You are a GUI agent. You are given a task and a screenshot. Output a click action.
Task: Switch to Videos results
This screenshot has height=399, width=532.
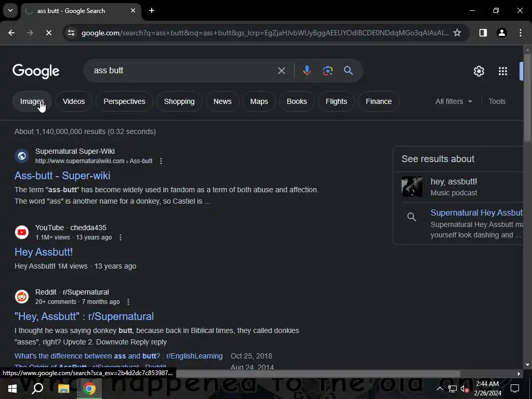[x=74, y=101]
